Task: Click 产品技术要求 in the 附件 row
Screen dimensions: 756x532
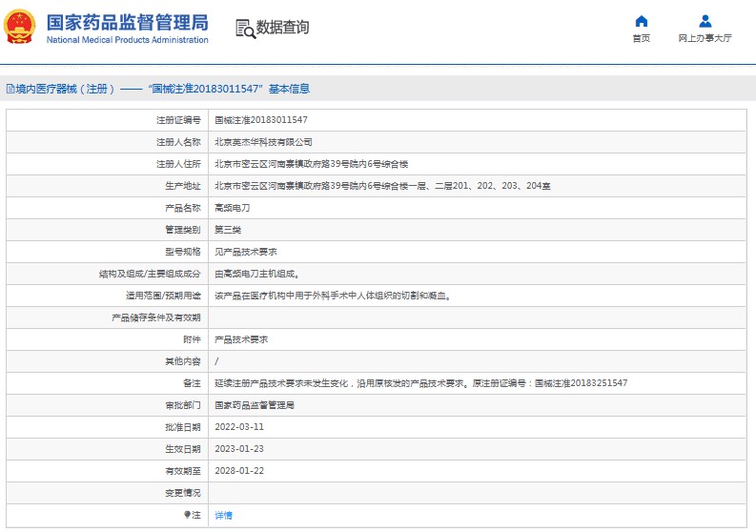Action: tap(240, 339)
